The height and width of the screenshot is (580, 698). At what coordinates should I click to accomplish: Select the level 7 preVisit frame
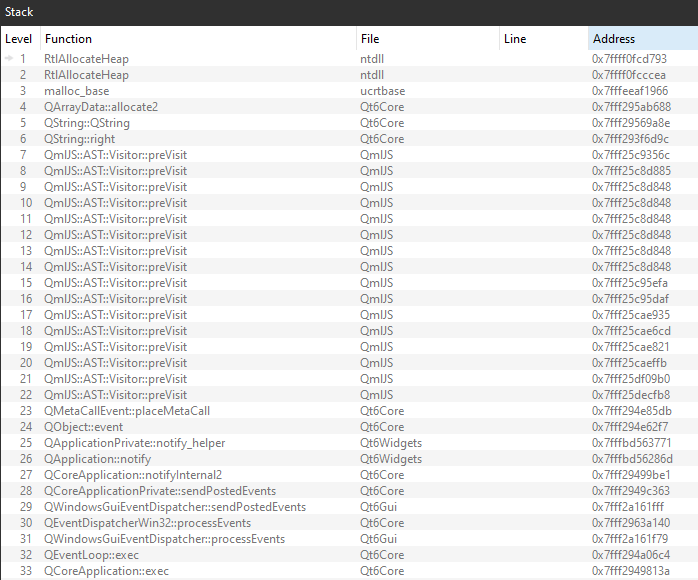point(115,155)
